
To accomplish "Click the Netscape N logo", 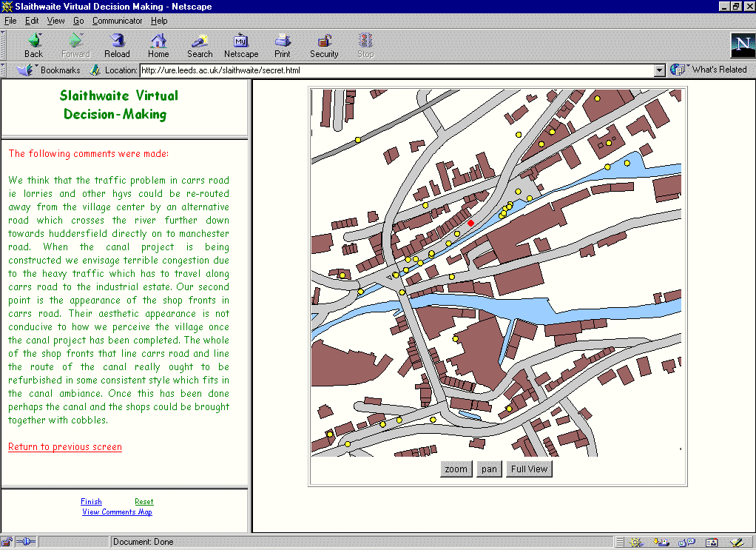I will pos(743,45).
